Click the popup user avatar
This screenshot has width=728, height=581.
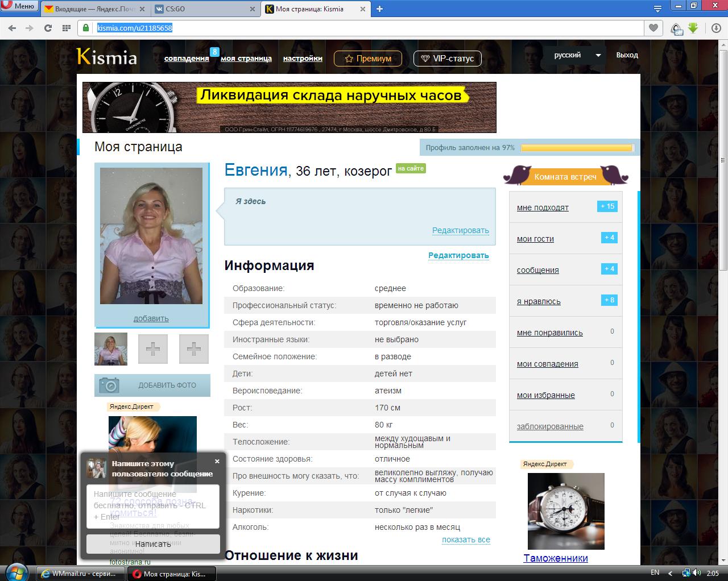(x=97, y=468)
